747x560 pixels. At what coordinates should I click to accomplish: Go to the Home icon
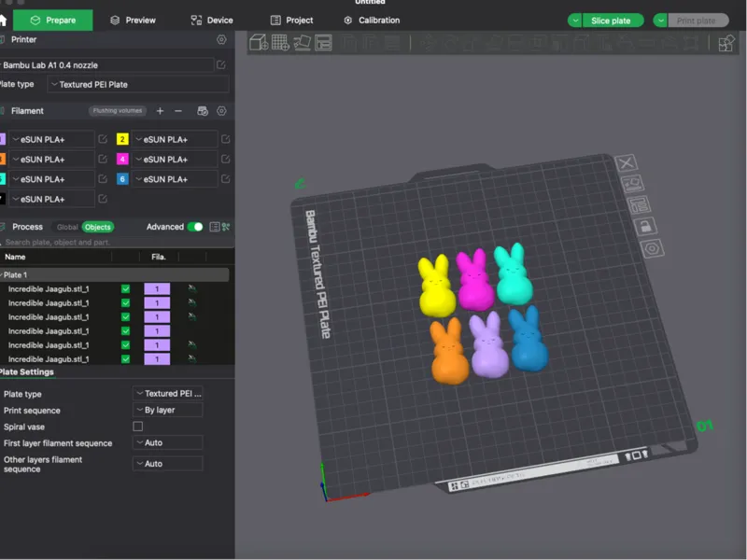click(x=3, y=20)
